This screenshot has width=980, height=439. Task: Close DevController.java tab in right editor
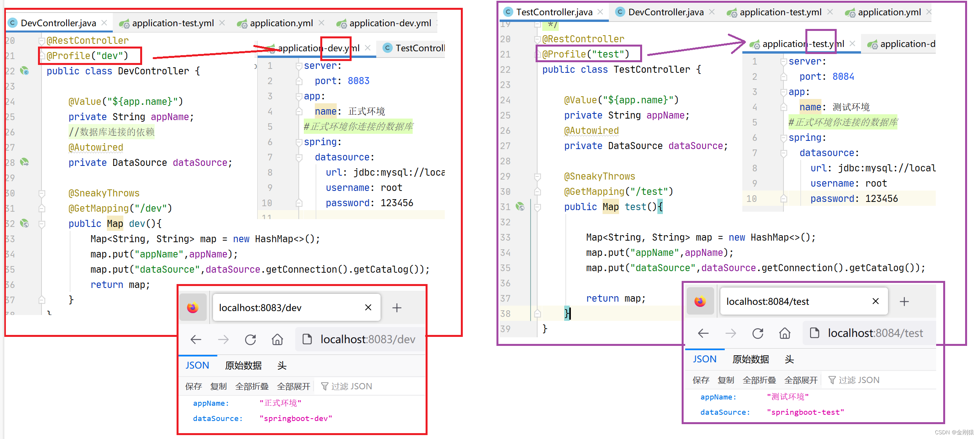click(712, 12)
